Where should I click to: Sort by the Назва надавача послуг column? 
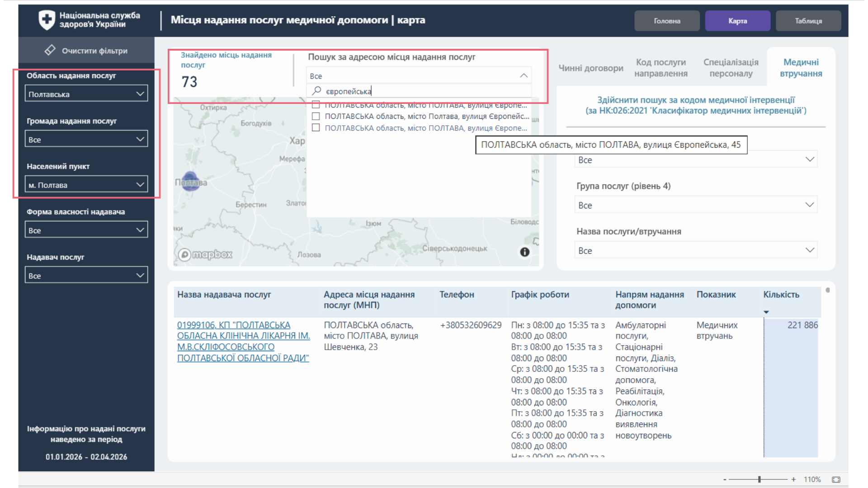click(224, 295)
